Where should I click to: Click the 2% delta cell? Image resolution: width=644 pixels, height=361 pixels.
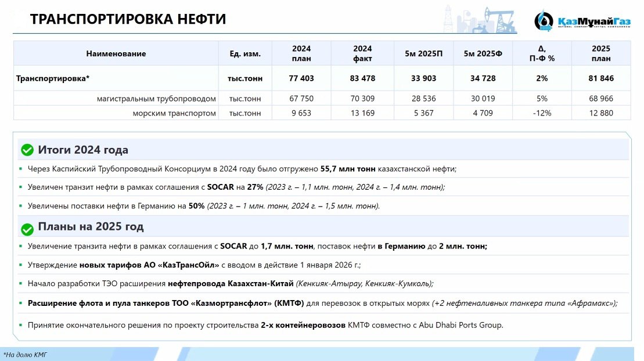click(x=542, y=78)
